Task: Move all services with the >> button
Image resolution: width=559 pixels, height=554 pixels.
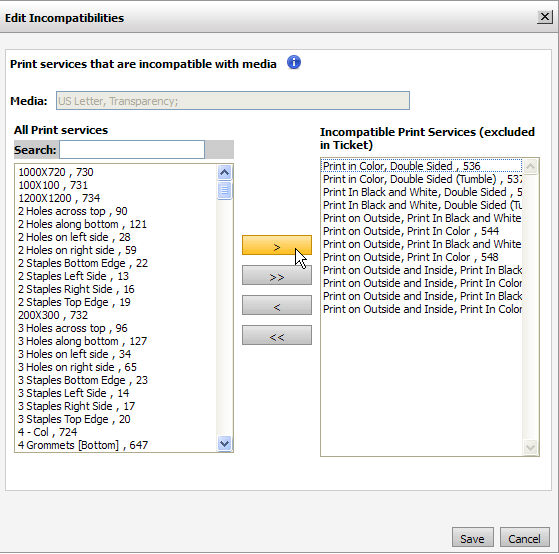Action: tap(277, 275)
